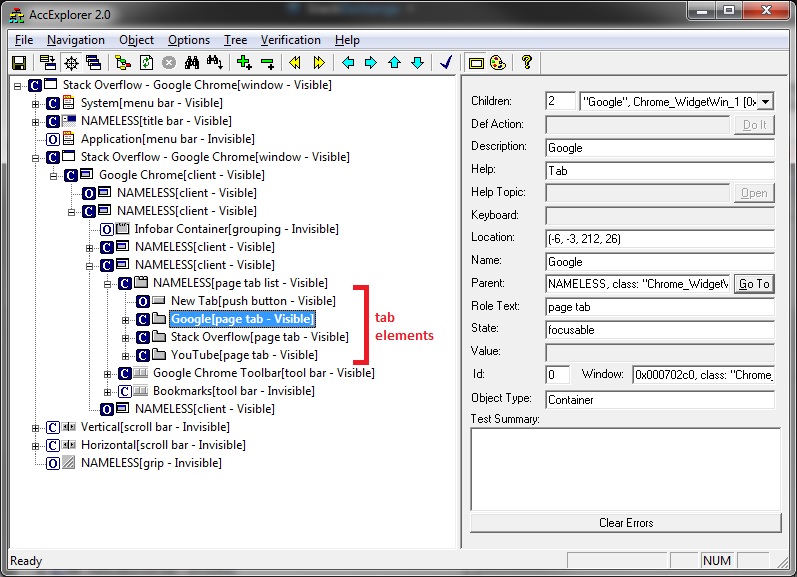797x577 pixels.
Task: Click the yellow double-left arrow icon
Action: tap(295, 63)
